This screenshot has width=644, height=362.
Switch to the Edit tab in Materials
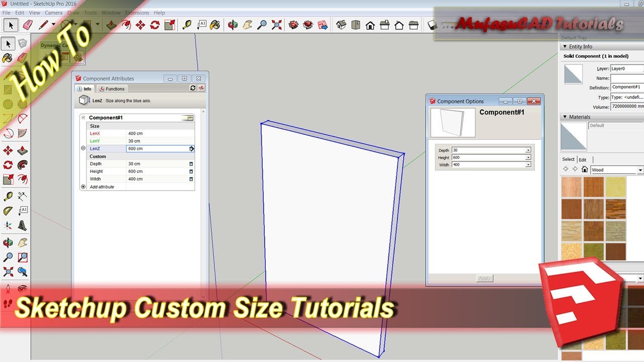[582, 159]
